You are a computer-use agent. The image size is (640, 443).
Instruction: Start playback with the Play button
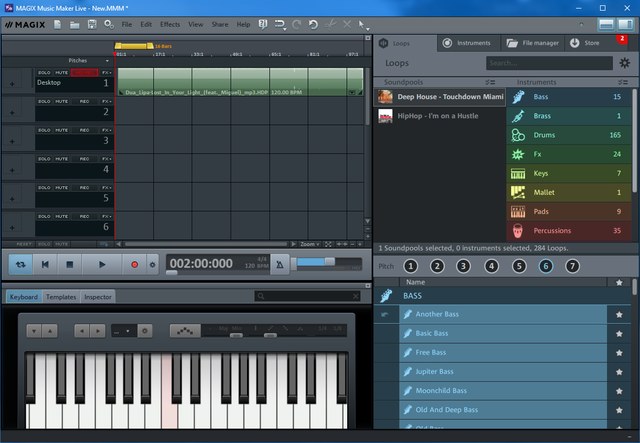pyautogui.click(x=101, y=264)
